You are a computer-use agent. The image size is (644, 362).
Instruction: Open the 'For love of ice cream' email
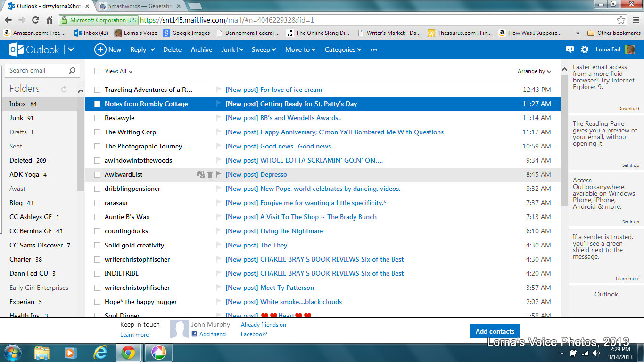[291, 90]
